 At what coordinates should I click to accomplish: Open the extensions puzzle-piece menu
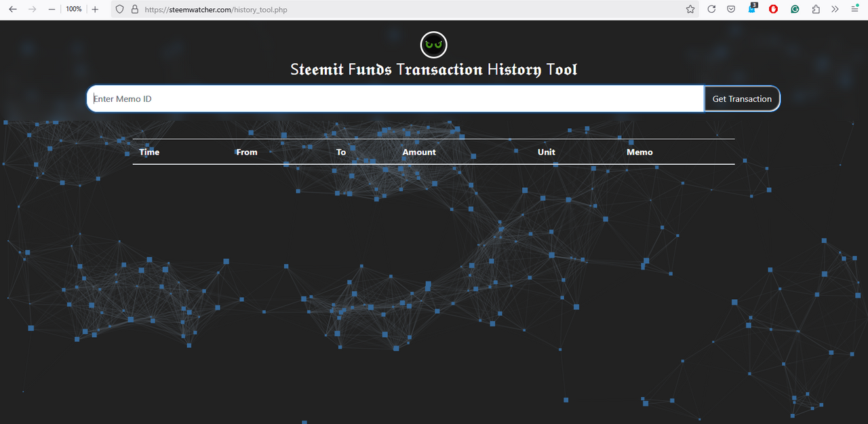pos(816,9)
